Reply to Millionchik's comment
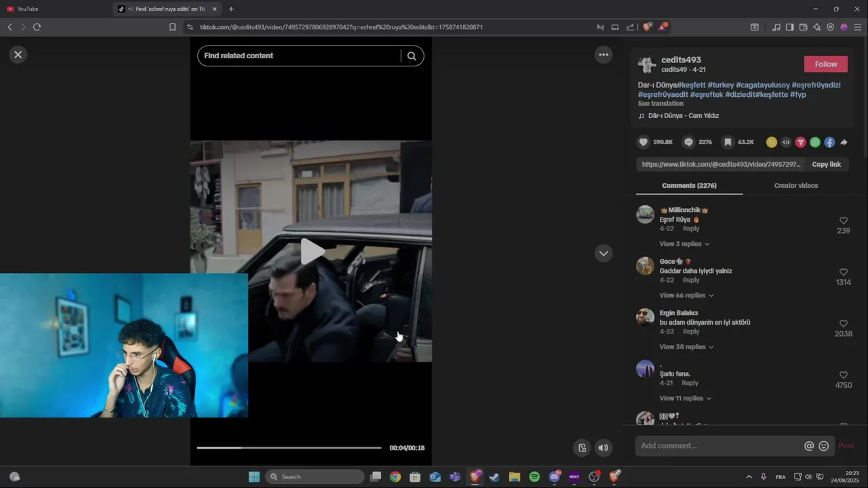Screen dimensions: 868x488 coord(690,228)
